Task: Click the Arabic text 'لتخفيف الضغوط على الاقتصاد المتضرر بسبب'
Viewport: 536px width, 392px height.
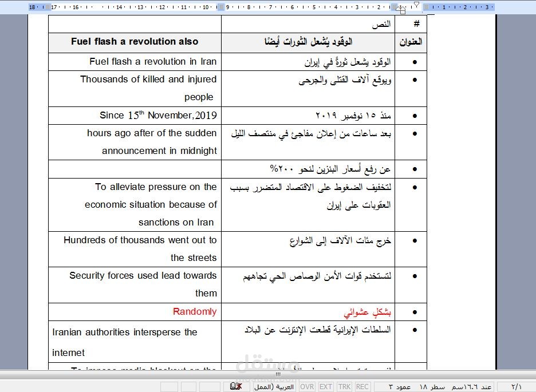Action: tap(310, 187)
